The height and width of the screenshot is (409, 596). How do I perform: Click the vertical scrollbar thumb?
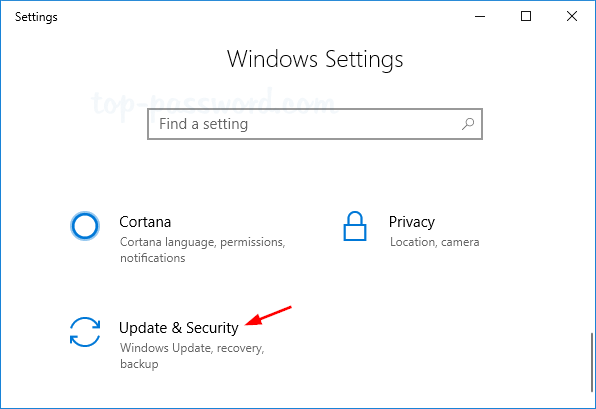(x=592, y=362)
